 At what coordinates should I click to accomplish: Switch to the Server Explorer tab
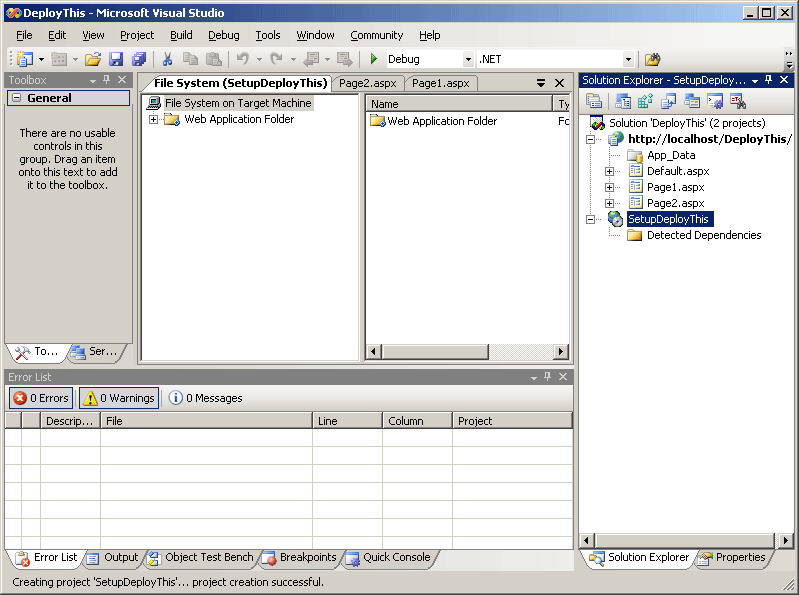(x=95, y=351)
